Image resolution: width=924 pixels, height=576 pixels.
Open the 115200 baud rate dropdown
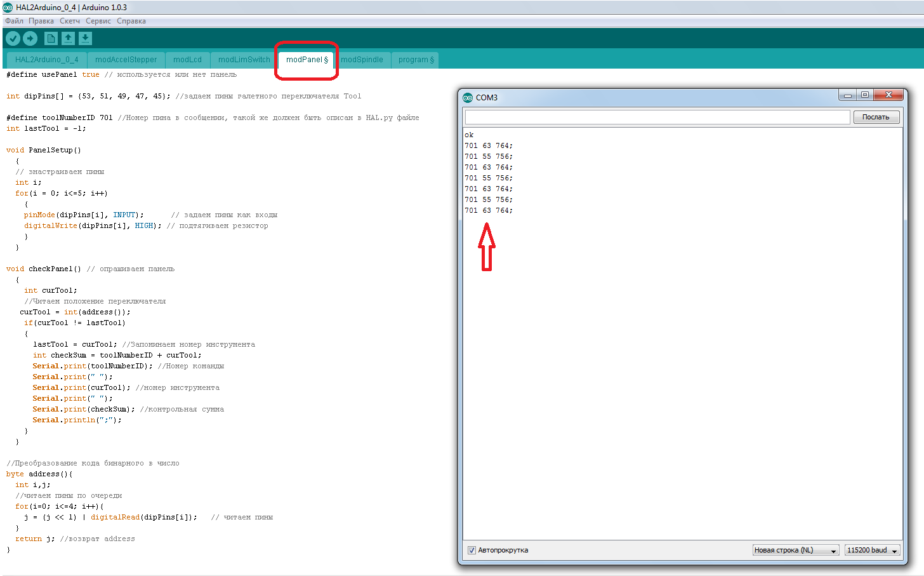pyautogui.click(x=872, y=550)
